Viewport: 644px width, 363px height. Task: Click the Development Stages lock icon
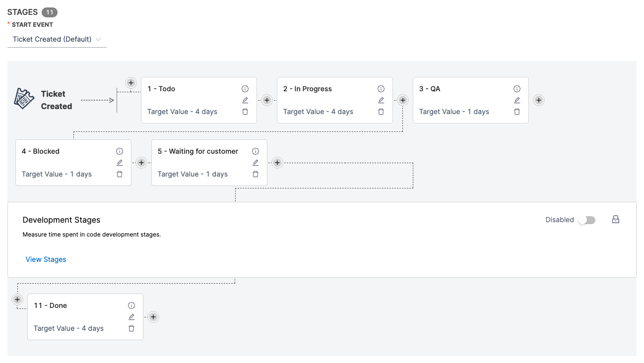[x=616, y=220]
